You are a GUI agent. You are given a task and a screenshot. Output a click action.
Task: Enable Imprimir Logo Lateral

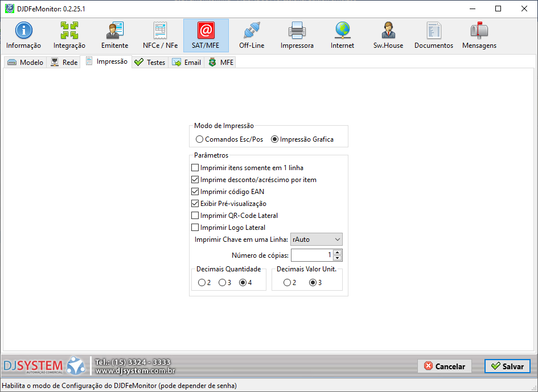tap(228, 228)
